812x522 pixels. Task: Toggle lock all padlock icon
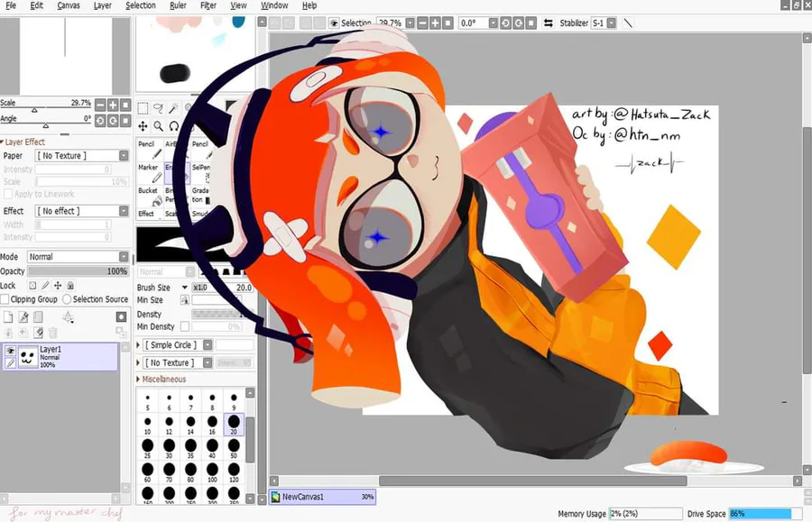(x=70, y=286)
